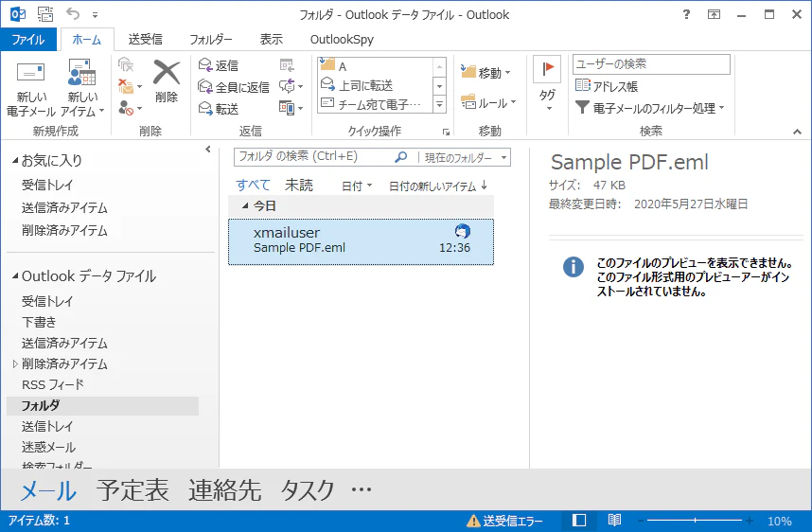Switch to the フォルダー tab
Screen dimensions: 812x532
pyautogui.click(x=211, y=40)
